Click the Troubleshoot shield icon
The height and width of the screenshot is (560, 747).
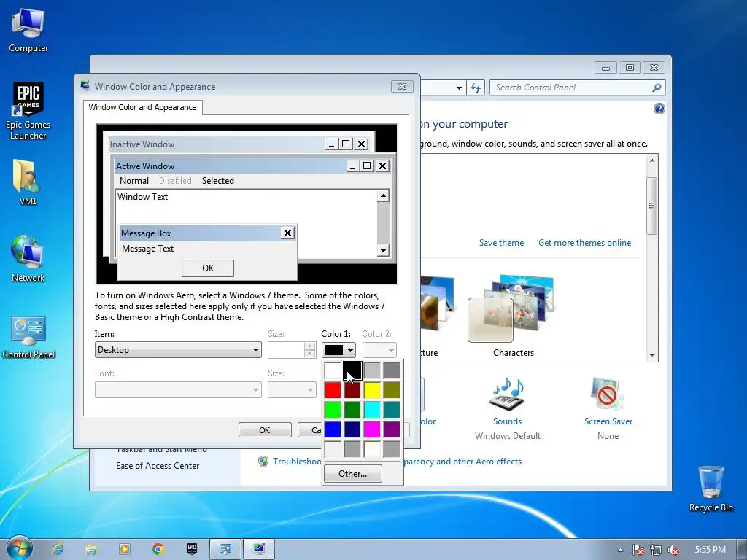click(263, 462)
